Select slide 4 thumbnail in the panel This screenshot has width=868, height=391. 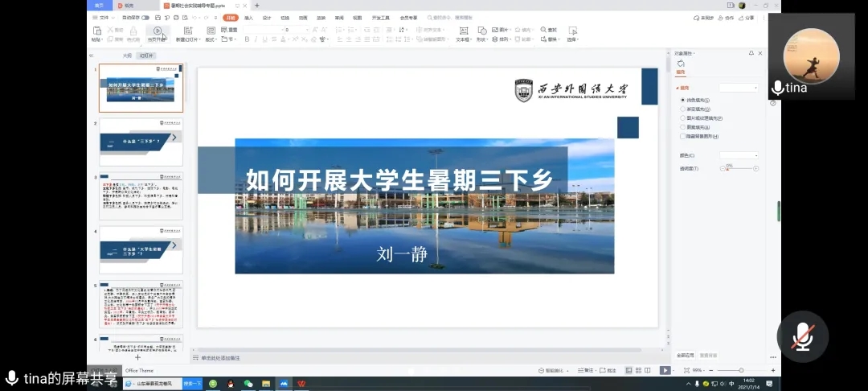pyautogui.click(x=141, y=250)
